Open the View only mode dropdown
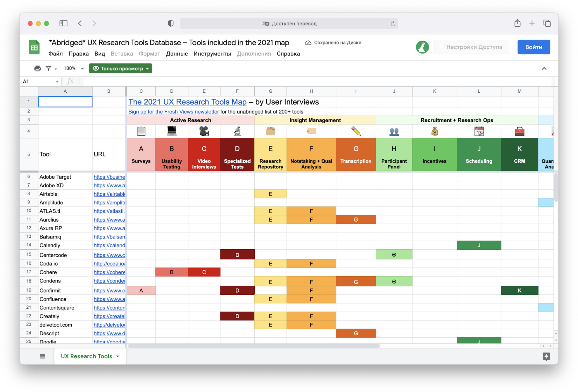Image resolution: width=578 pixels, height=392 pixels. (x=120, y=68)
